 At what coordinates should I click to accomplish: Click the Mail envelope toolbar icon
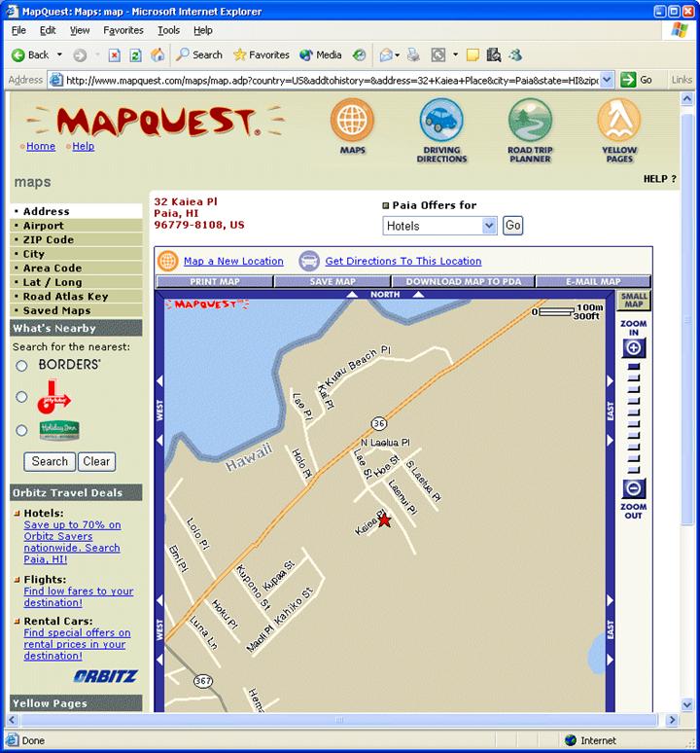pyautogui.click(x=386, y=55)
